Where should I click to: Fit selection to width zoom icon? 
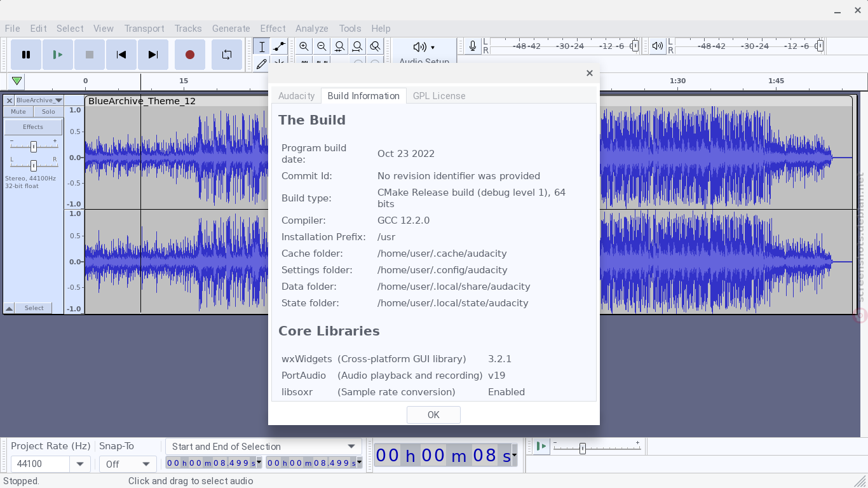340,46
